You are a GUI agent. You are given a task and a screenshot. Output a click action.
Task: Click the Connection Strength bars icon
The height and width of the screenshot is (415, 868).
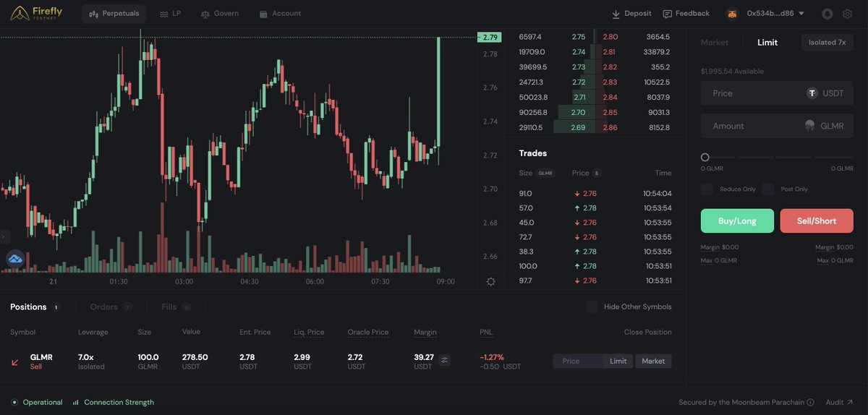pos(76,402)
